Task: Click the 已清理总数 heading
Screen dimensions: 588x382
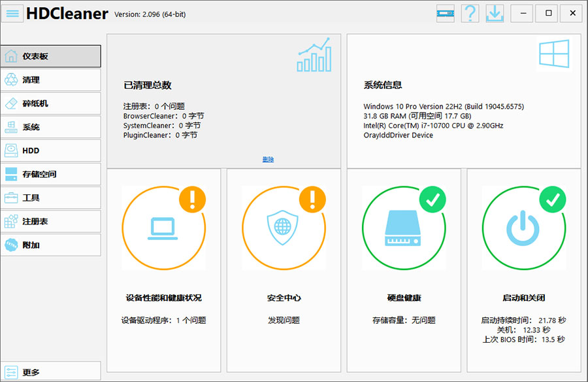Action: (x=148, y=85)
